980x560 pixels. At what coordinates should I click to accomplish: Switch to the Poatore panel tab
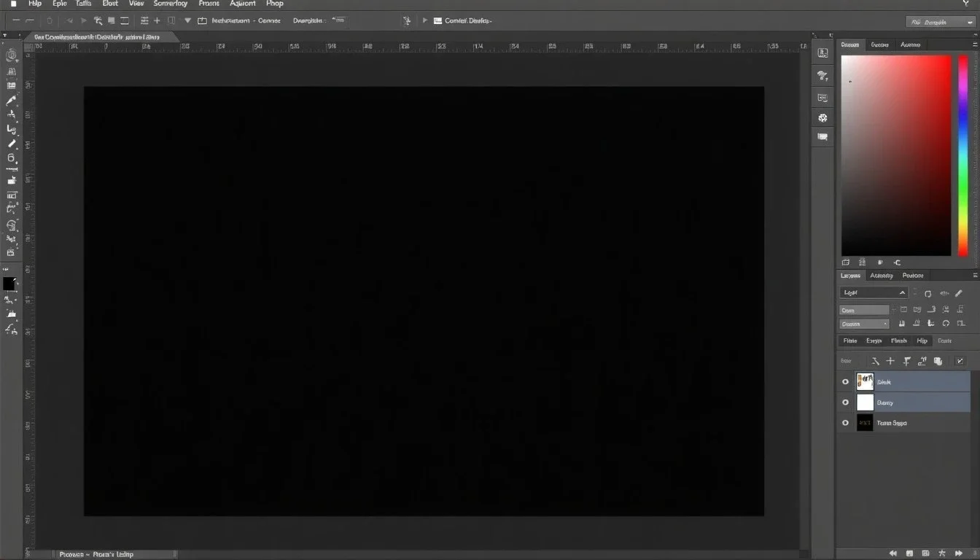(x=913, y=276)
